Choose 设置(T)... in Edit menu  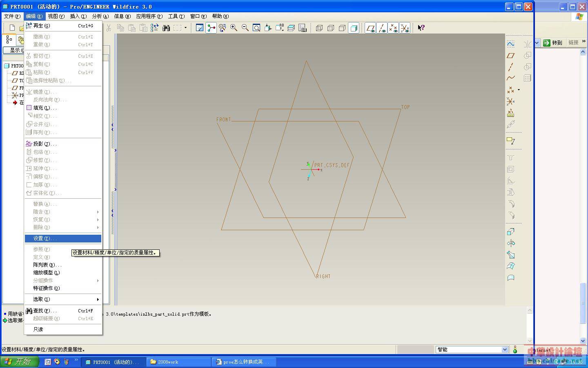click(63, 238)
